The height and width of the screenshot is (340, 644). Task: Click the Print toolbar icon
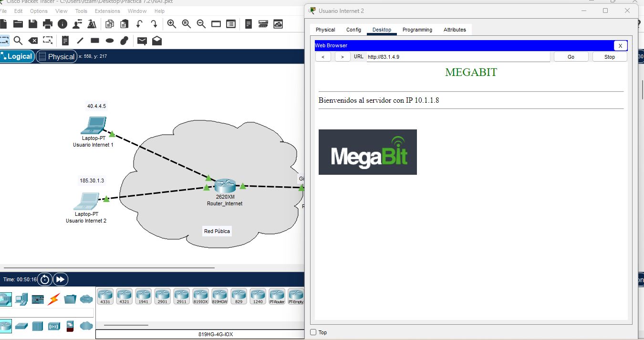pyautogui.click(x=48, y=24)
